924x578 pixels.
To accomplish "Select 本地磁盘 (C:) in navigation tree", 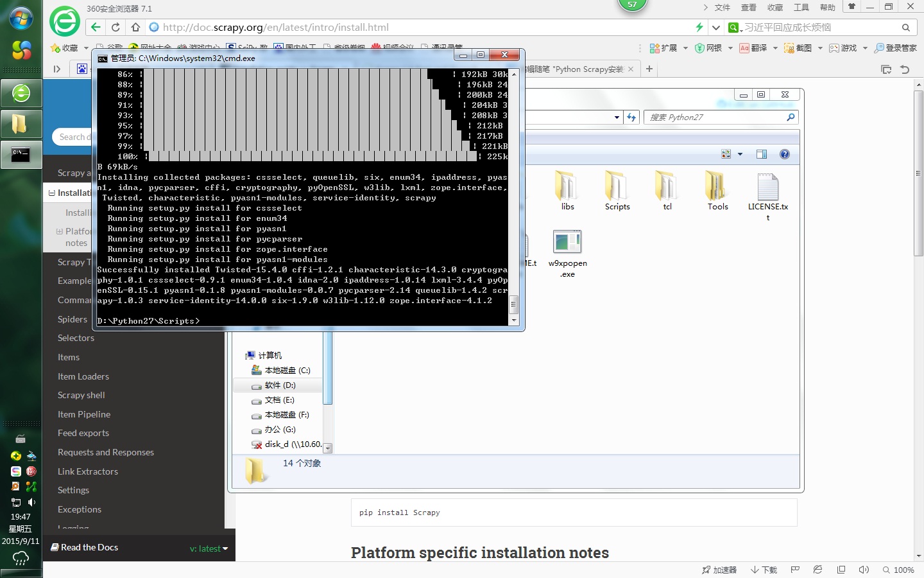I will click(280, 371).
